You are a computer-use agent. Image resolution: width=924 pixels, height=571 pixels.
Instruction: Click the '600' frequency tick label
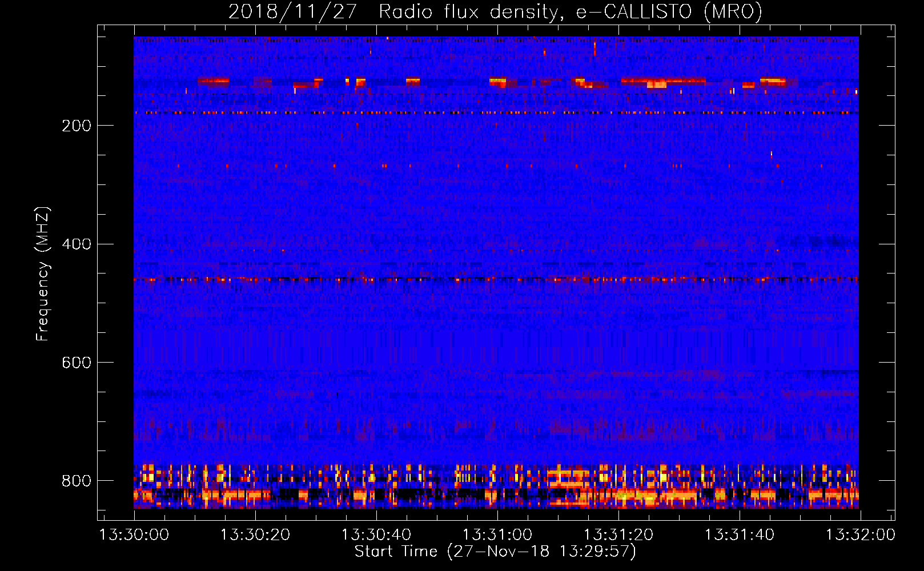77,363
